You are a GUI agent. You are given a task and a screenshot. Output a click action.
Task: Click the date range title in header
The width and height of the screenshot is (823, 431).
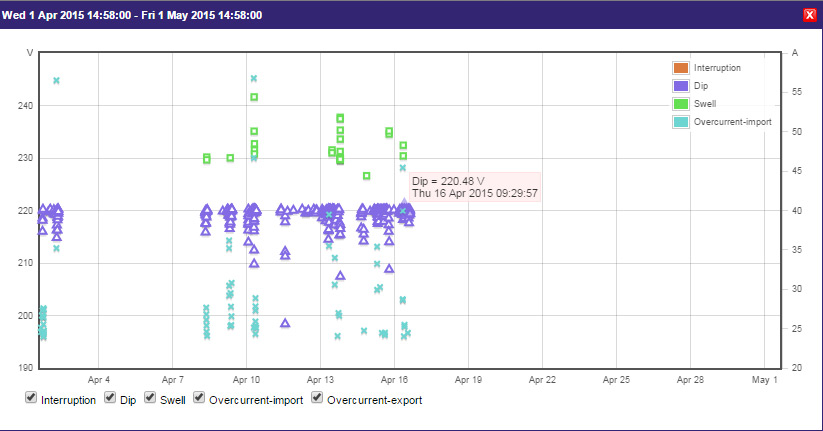[132, 15]
